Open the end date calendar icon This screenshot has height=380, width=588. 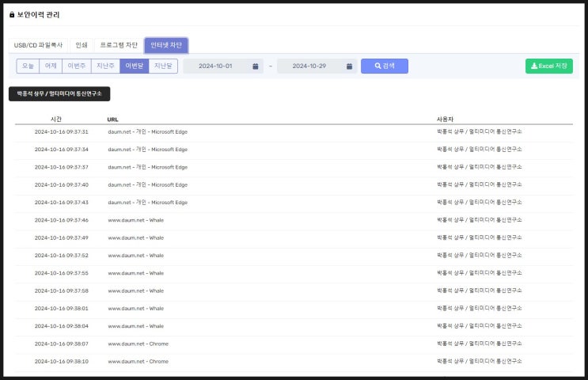pyautogui.click(x=349, y=66)
